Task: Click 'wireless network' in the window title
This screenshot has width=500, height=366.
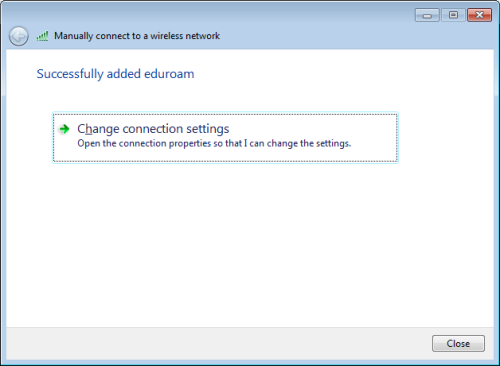Action: pos(185,36)
